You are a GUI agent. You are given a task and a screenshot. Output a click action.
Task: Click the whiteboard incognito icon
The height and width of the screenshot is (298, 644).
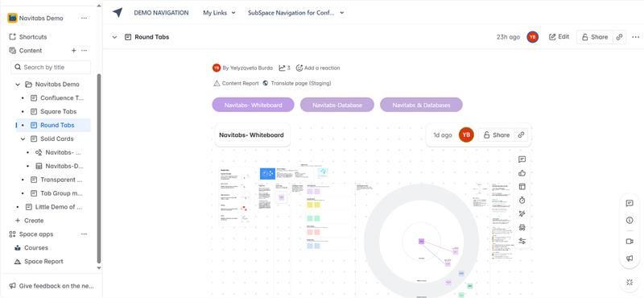coord(522,227)
